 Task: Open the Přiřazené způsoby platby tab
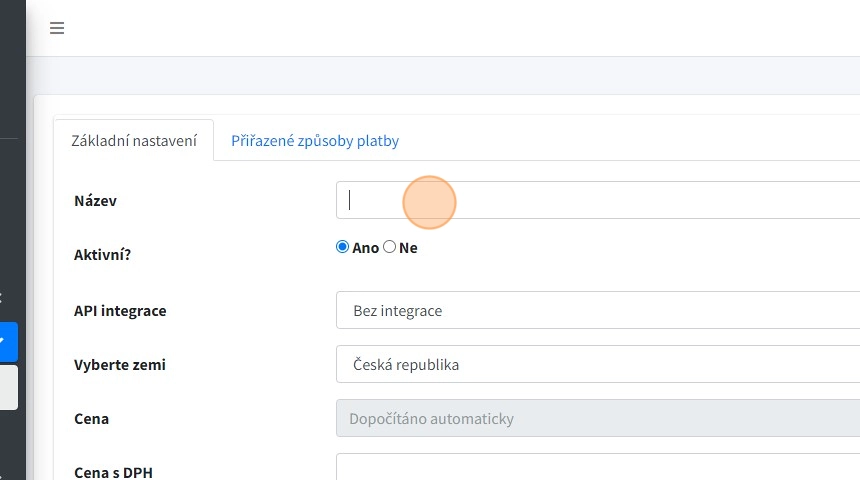(x=315, y=141)
